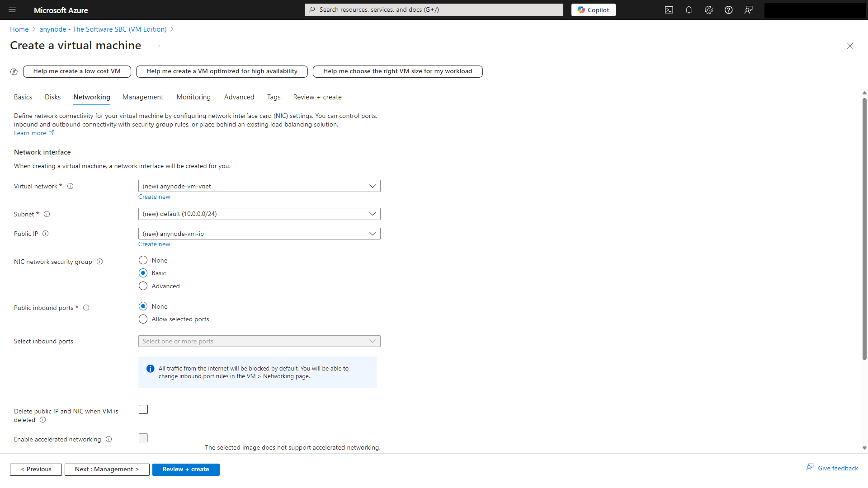Select None for NIC network security group
This screenshot has width=868, height=488.
coord(143,260)
